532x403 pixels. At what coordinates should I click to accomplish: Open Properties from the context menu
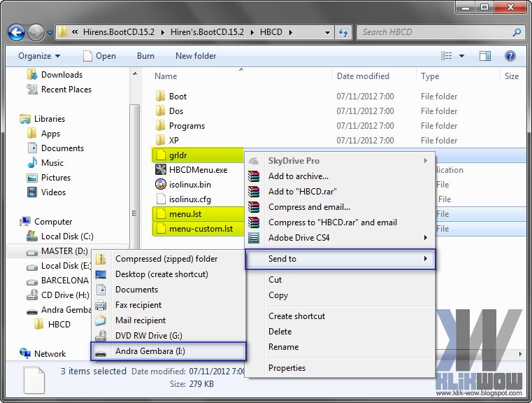coord(340,368)
